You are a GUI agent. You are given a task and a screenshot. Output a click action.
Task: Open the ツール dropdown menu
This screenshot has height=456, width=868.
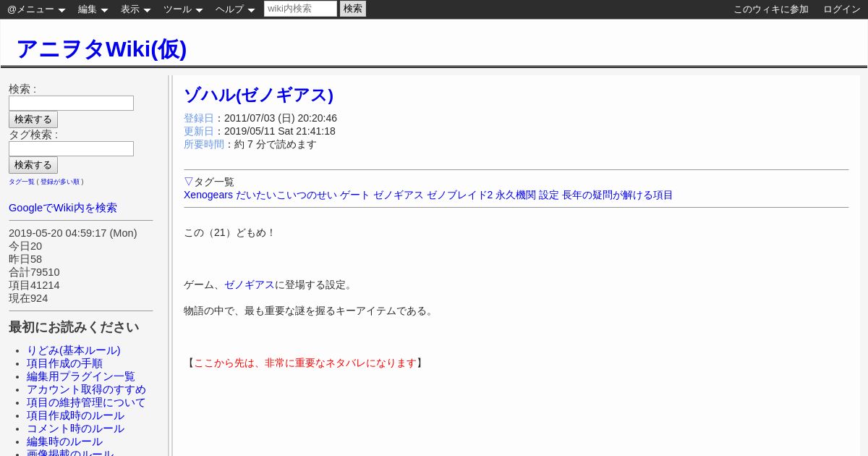pos(183,9)
